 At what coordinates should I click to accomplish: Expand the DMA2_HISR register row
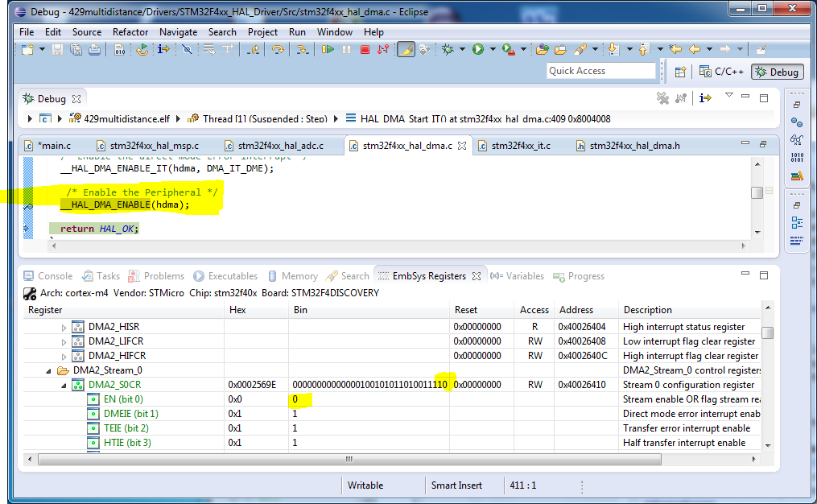tap(64, 328)
